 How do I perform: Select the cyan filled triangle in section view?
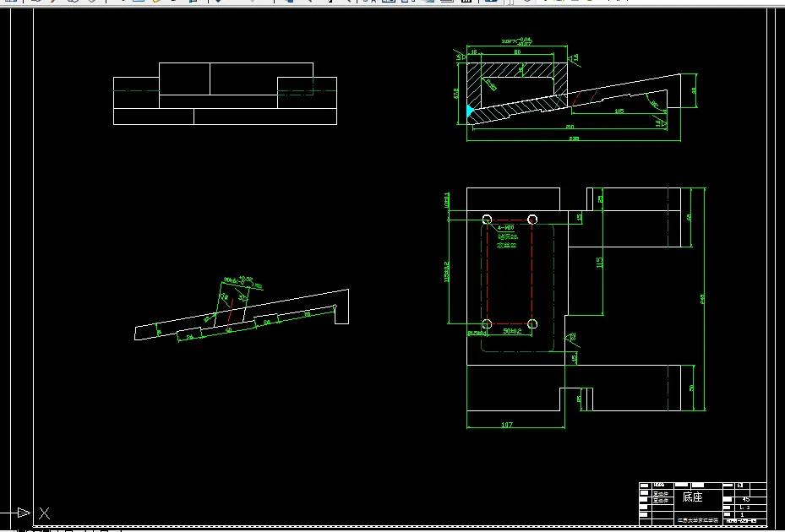(x=470, y=111)
